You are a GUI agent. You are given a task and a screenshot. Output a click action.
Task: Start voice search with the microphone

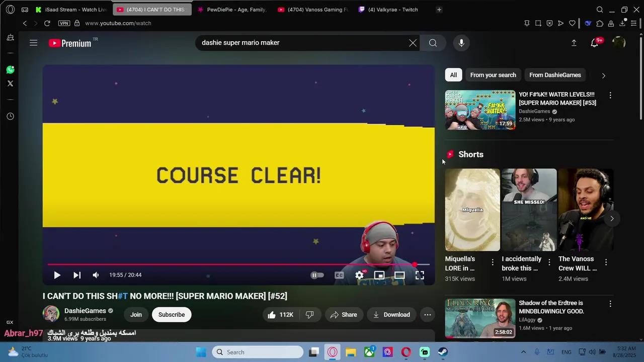pos(461,43)
